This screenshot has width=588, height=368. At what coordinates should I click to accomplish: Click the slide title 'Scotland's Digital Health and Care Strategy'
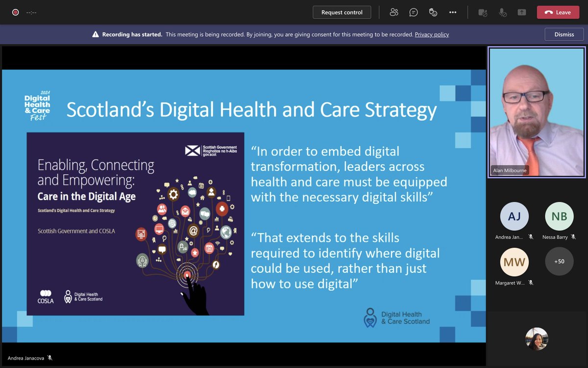[251, 109]
